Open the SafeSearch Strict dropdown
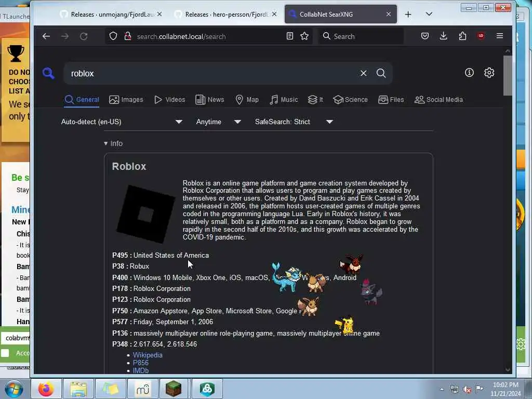 tap(294, 122)
